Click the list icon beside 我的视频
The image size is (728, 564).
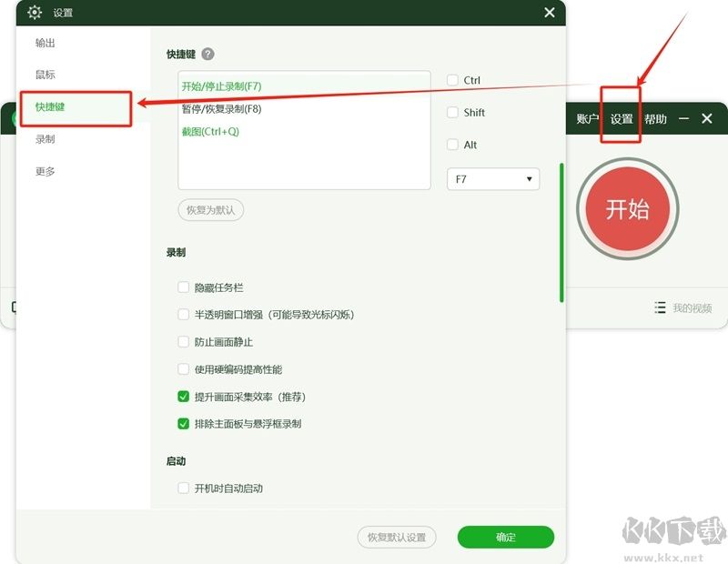pyautogui.click(x=660, y=307)
